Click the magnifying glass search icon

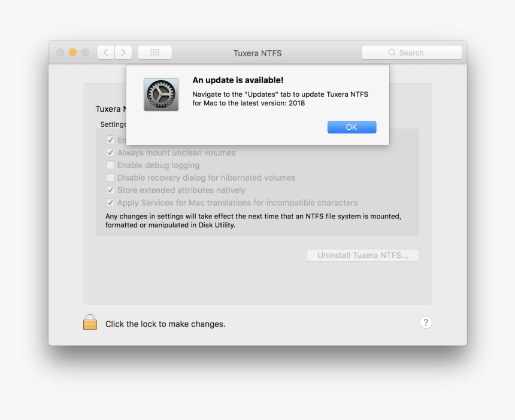pyautogui.click(x=392, y=53)
